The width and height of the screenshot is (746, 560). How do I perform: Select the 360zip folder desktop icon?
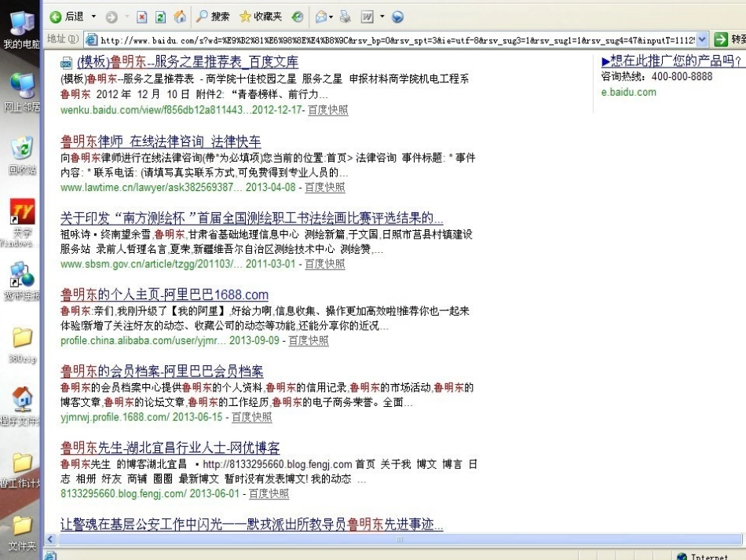tap(22, 345)
